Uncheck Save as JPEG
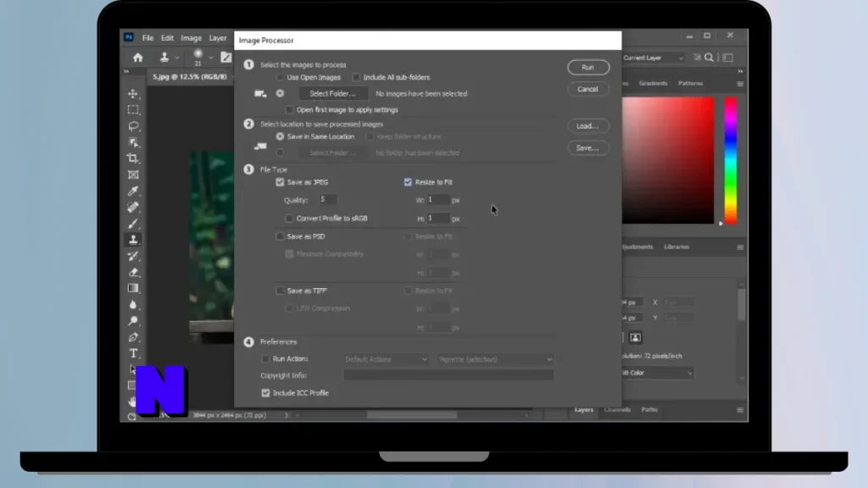This screenshot has width=868, height=488. click(x=280, y=182)
